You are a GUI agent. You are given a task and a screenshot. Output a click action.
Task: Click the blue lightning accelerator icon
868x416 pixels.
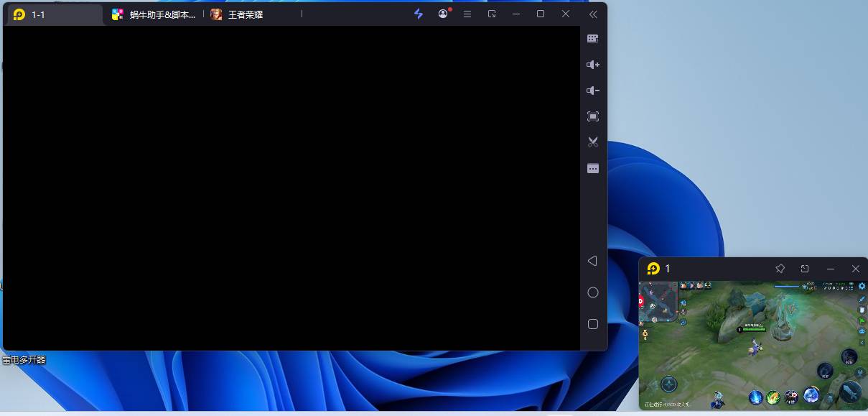tap(419, 14)
